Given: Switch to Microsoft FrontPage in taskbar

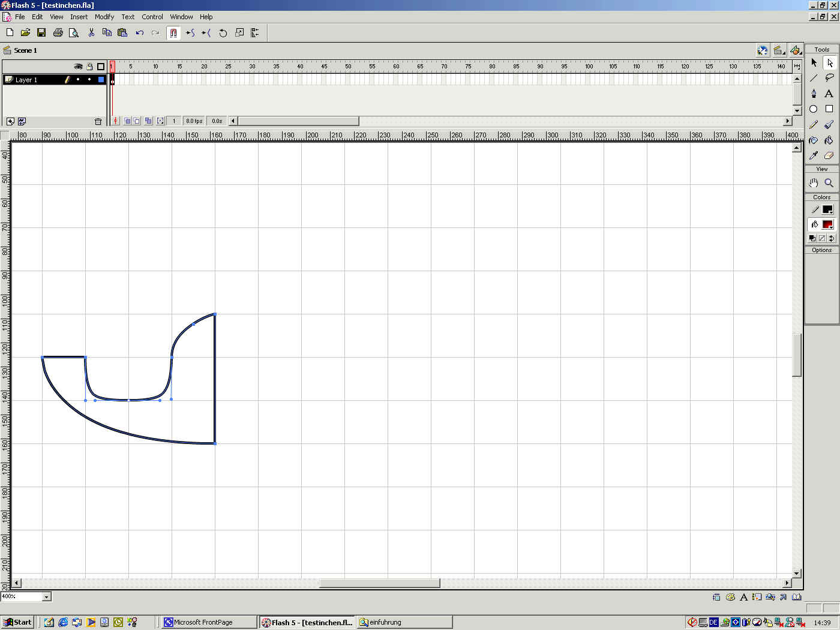Looking at the screenshot, I should click(204, 622).
